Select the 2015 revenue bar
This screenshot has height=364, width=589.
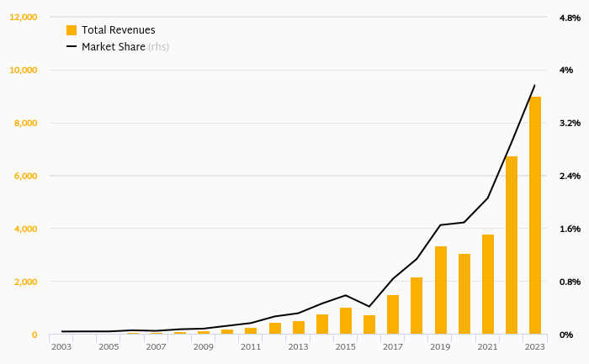click(x=346, y=321)
